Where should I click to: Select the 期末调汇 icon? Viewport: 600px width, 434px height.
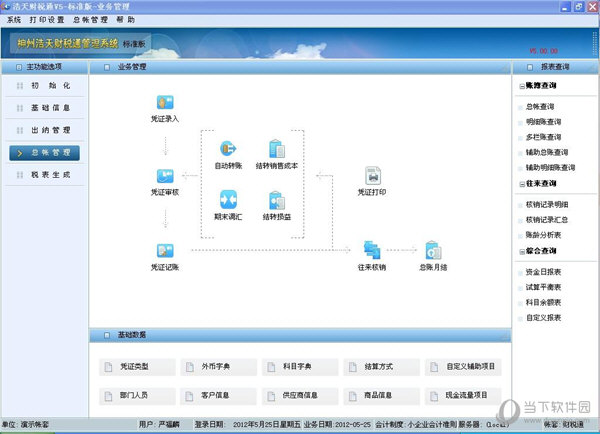(x=229, y=201)
